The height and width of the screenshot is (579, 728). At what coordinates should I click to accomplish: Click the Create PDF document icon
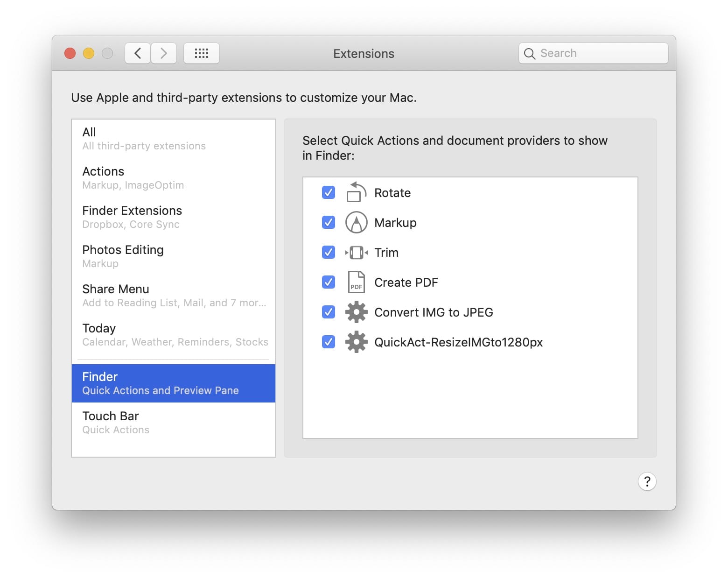356,282
